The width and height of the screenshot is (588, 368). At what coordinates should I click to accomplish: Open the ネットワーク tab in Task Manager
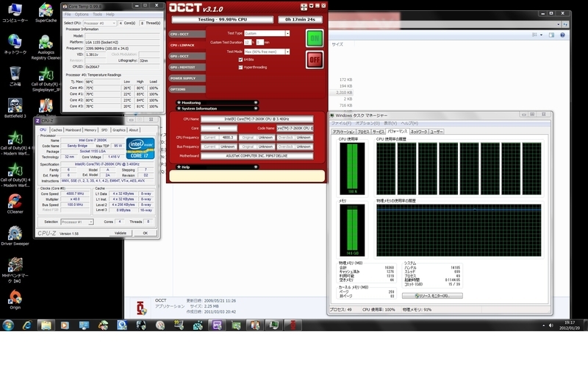coord(418,132)
